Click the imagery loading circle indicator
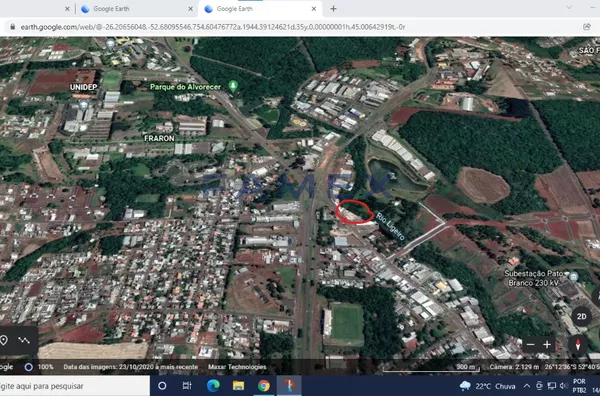 (28, 367)
